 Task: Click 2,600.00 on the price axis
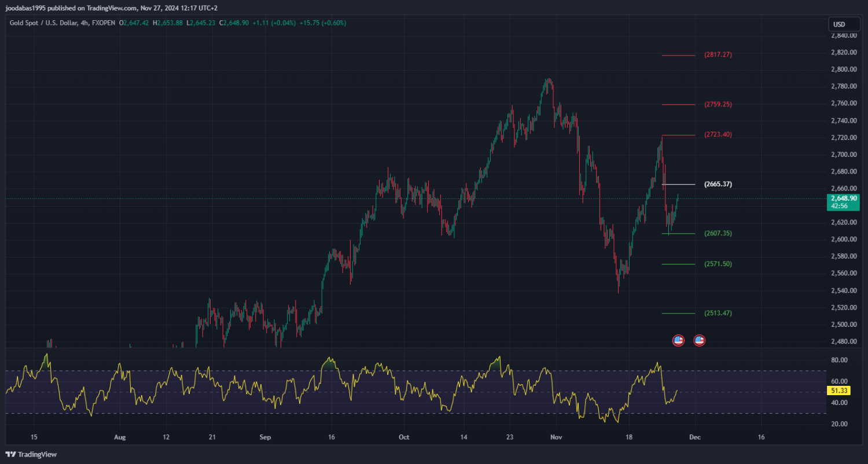click(843, 239)
